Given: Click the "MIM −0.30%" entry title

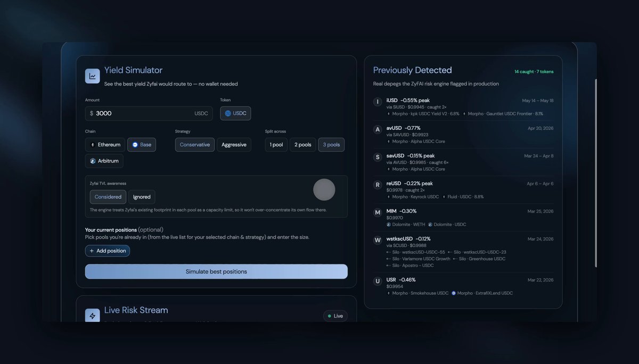Looking at the screenshot, I should (402, 211).
